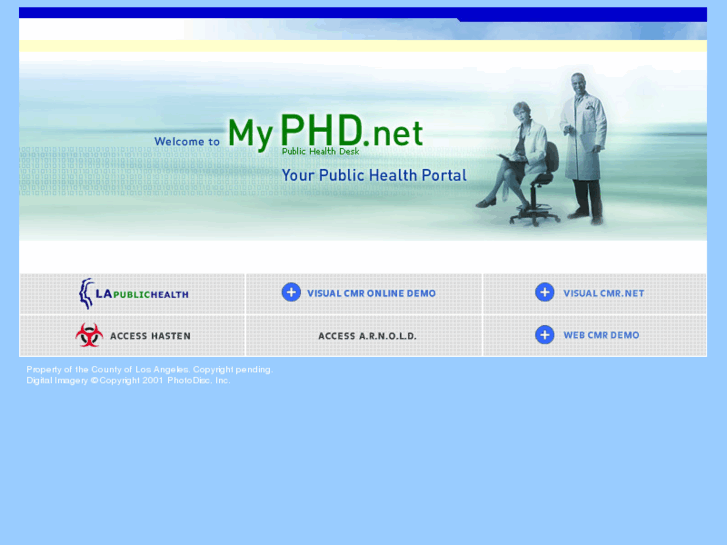727x545 pixels.
Task: Click the red biohazard icon beside Access Hasten
Action: pos(89,335)
